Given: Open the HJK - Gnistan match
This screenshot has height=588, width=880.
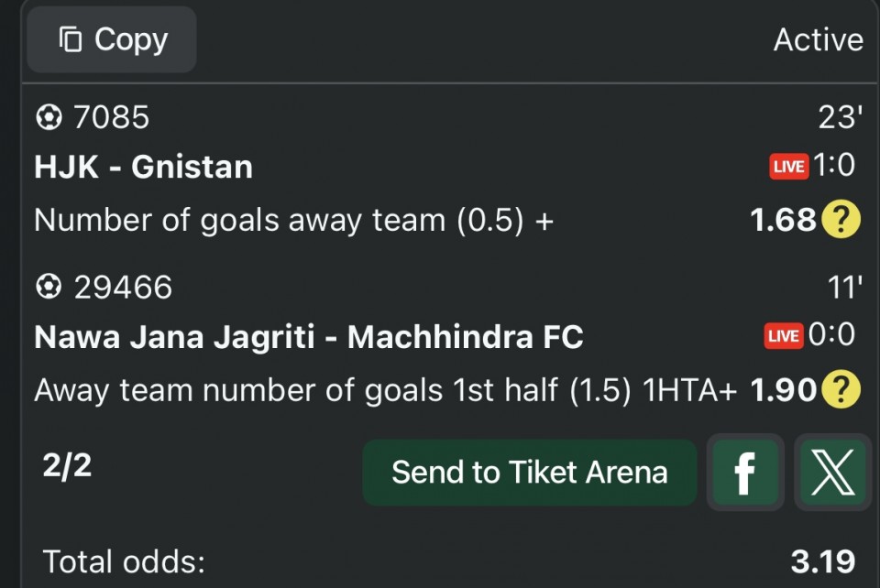Looking at the screenshot, I should 144,167.
